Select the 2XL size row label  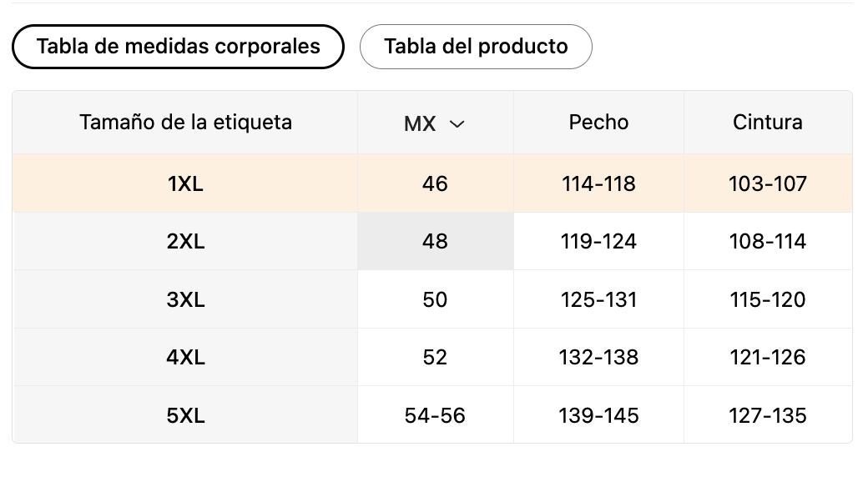coord(185,242)
